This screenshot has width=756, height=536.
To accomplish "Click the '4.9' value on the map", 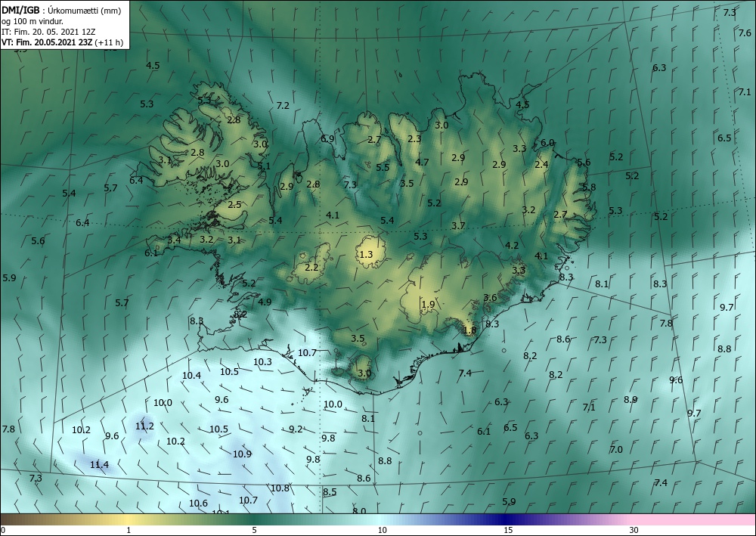I will tap(265, 302).
